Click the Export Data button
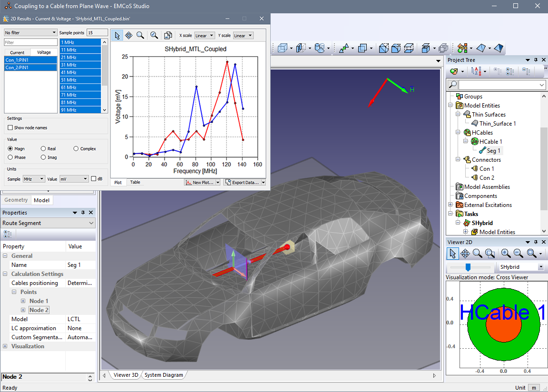 pyautogui.click(x=242, y=182)
